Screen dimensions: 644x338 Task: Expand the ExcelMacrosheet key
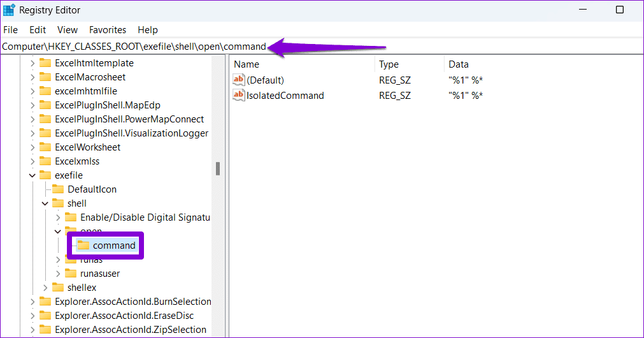click(32, 77)
